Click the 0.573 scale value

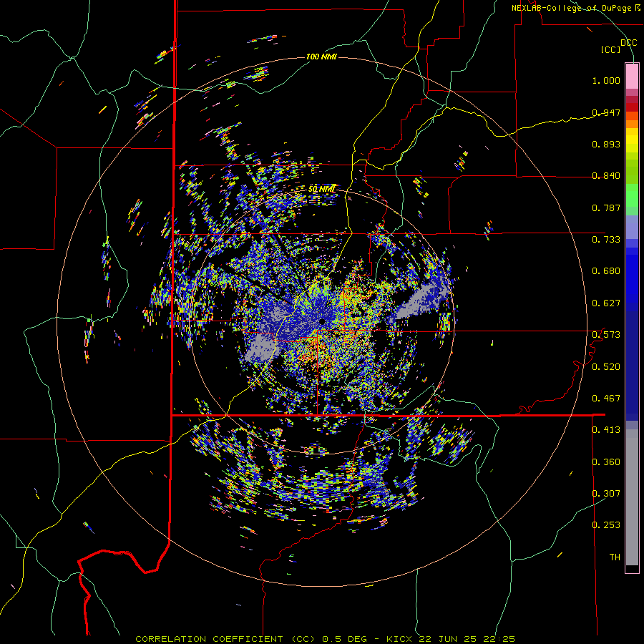606,334
